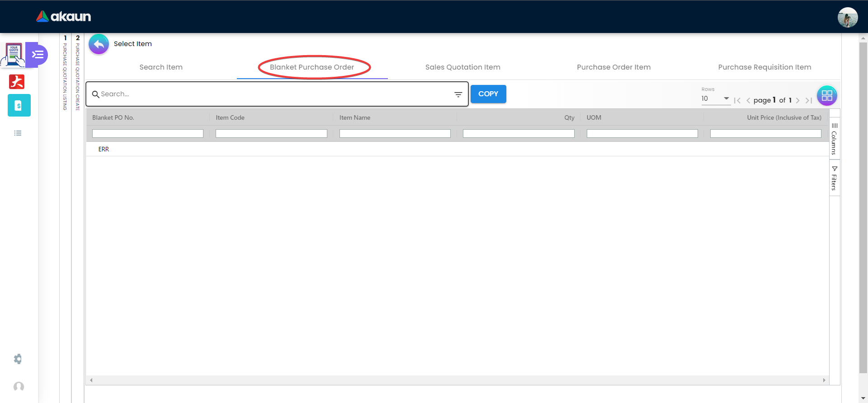
Task: Open the Purchase Requisition Item tab
Action: [764, 67]
